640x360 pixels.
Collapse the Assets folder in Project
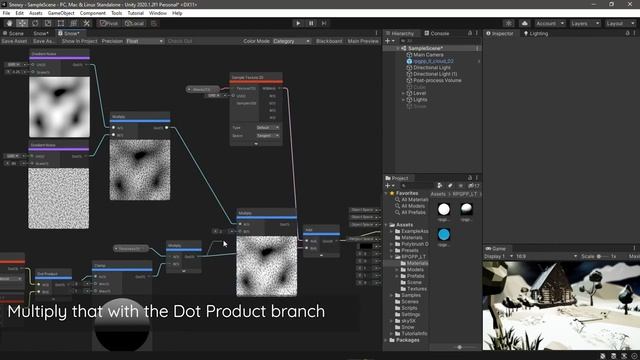[x=386, y=225]
